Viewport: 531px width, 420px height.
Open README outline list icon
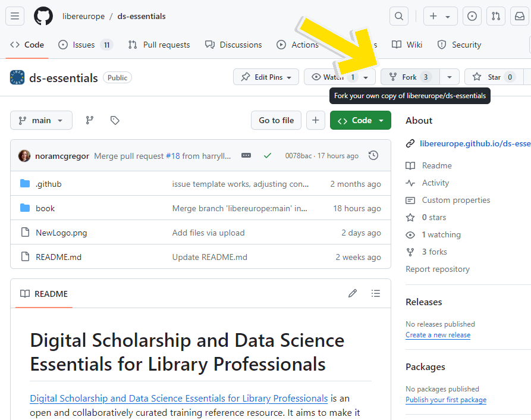coord(376,293)
